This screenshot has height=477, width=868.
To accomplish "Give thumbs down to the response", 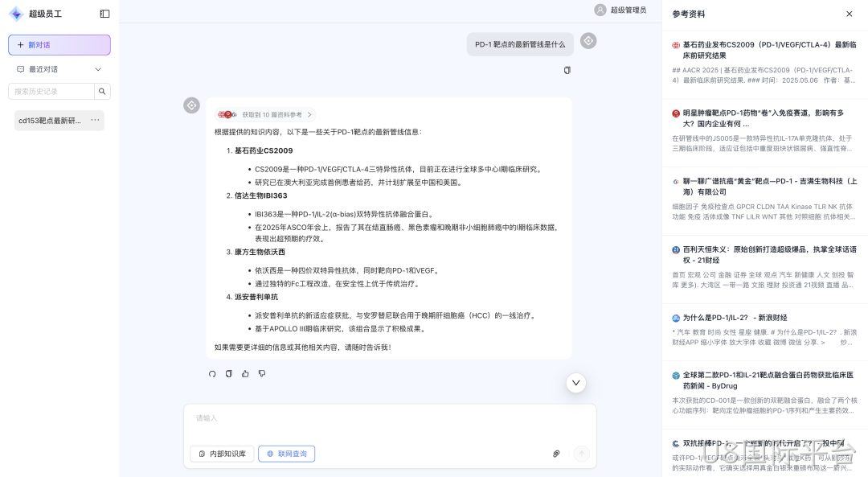I will tap(262, 374).
